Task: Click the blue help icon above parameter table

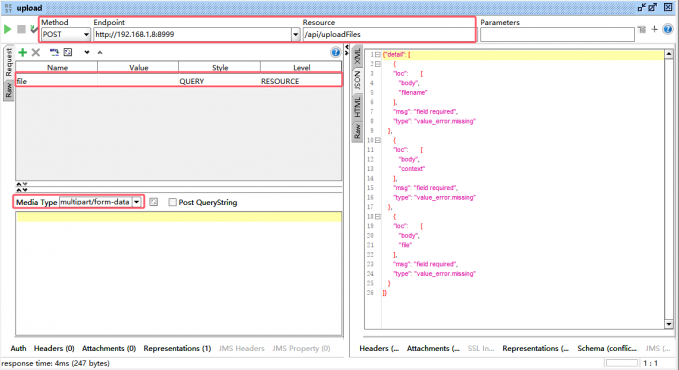Action: coord(335,52)
